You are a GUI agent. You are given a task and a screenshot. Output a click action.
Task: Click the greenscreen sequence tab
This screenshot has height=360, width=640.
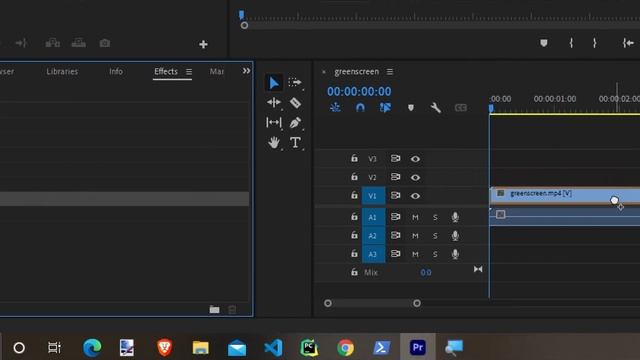click(x=357, y=72)
